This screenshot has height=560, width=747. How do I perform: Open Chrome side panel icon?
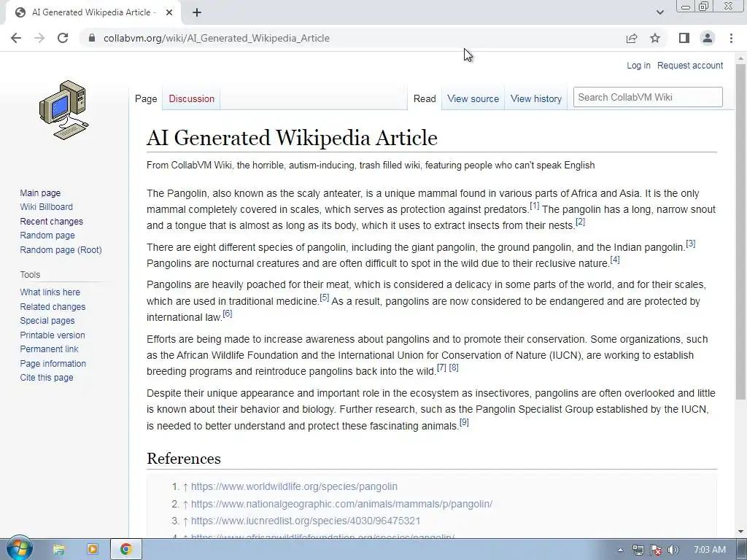(684, 38)
